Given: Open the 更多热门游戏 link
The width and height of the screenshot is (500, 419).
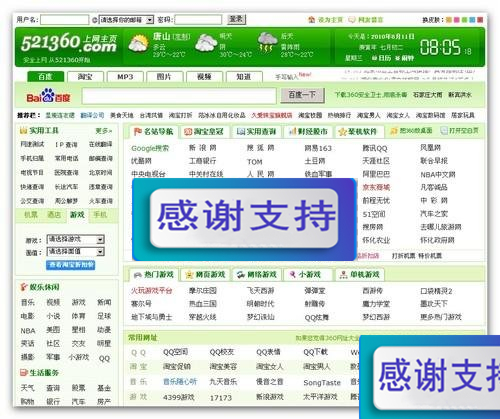Looking at the screenshot, I should pyautogui.click(x=441, y=317).
